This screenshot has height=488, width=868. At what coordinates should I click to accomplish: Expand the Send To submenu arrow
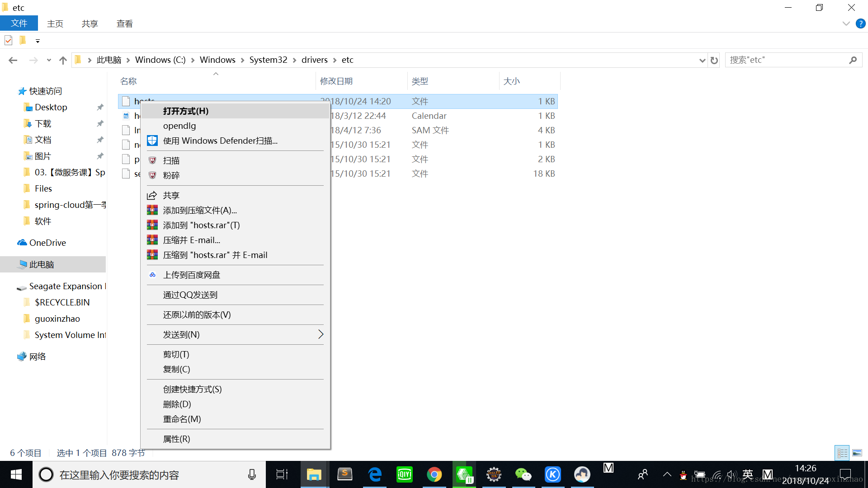pos(321,334)
